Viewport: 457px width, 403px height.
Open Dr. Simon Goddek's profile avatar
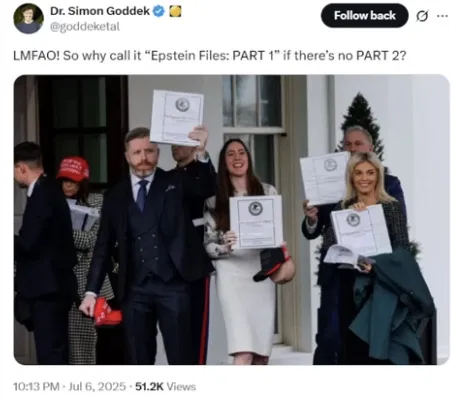click(28, 19)
